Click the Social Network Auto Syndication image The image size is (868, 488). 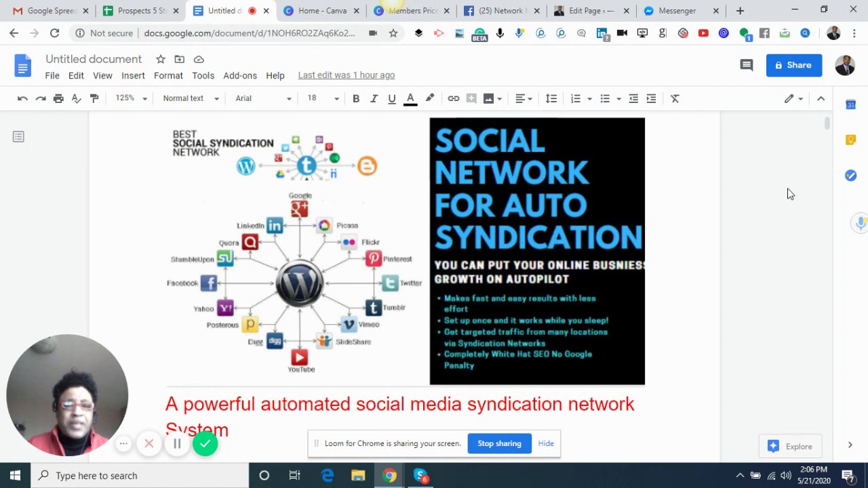coord(537,251)
